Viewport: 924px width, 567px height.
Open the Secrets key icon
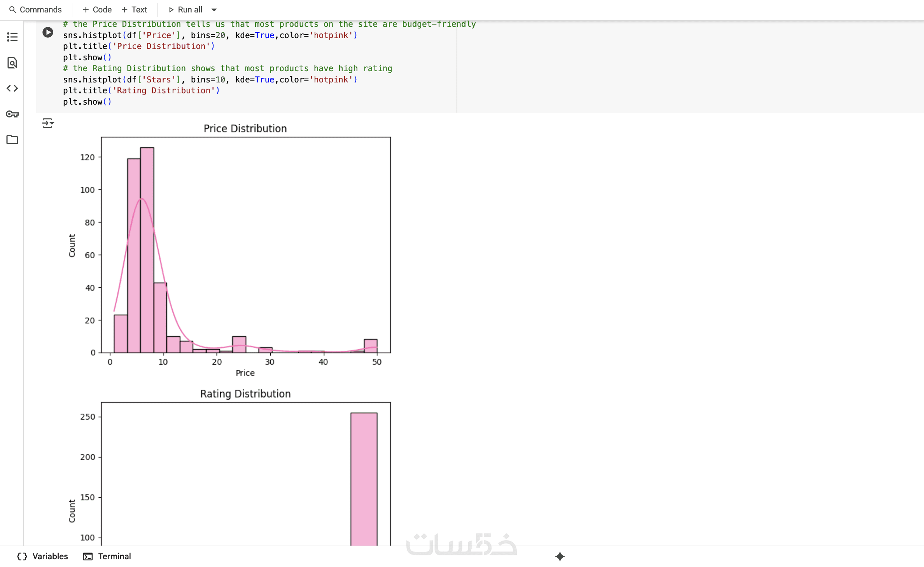click(x=12, y=114)
